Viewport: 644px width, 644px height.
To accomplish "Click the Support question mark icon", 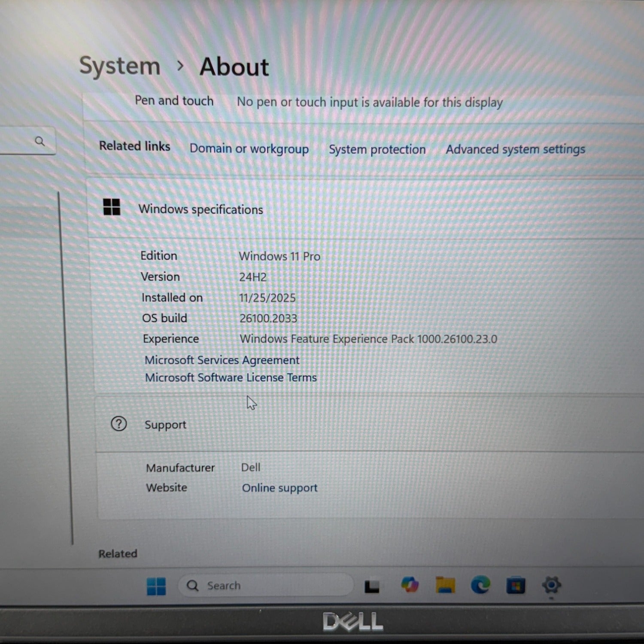I will (118, 424).
